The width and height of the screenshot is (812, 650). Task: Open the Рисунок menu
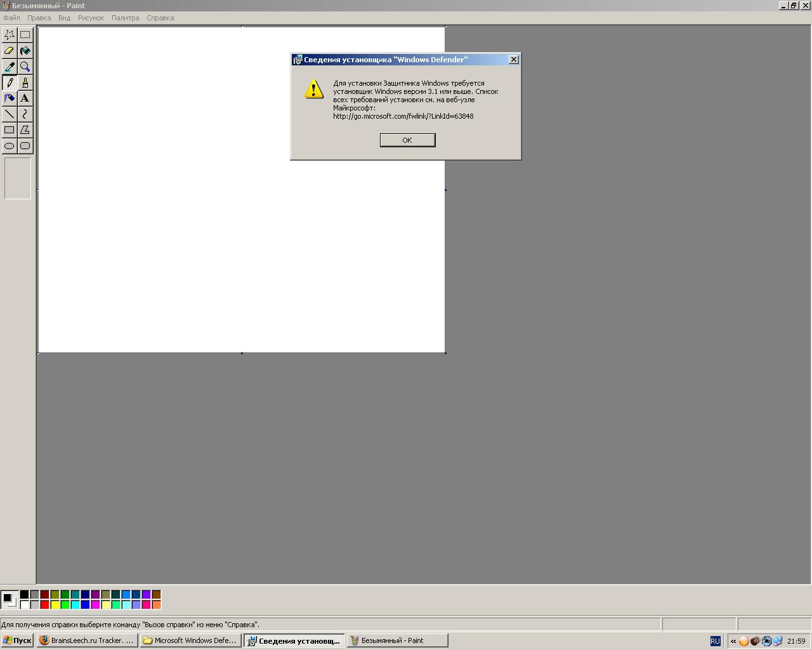coord(91,18)
